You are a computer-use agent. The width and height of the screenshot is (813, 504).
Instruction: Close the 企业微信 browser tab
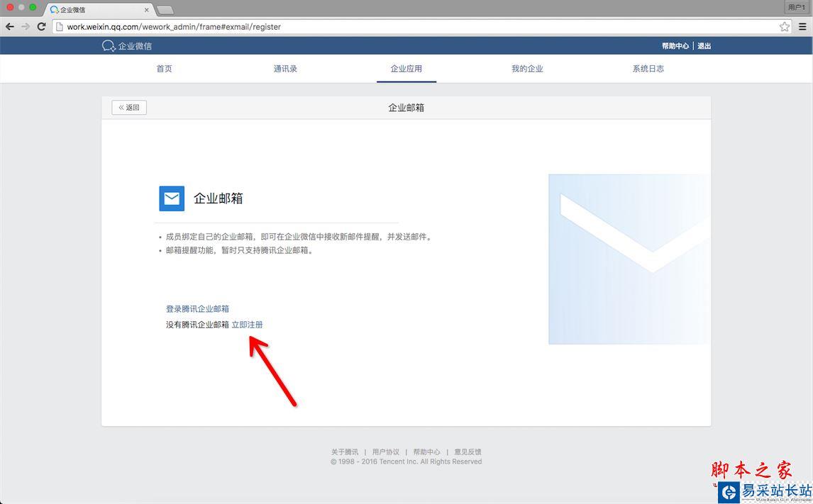point(147,10)
